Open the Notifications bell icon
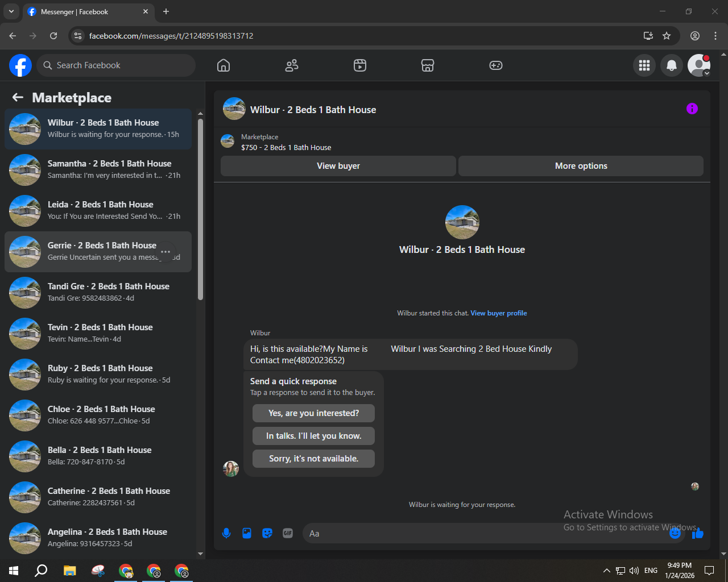The image size is (728, 582). pyautogui.click(x=672, y=65)
